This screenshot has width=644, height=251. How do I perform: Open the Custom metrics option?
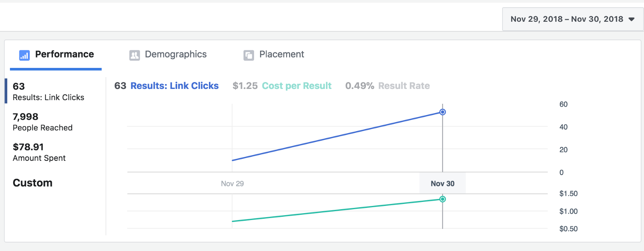coord(33,183)
